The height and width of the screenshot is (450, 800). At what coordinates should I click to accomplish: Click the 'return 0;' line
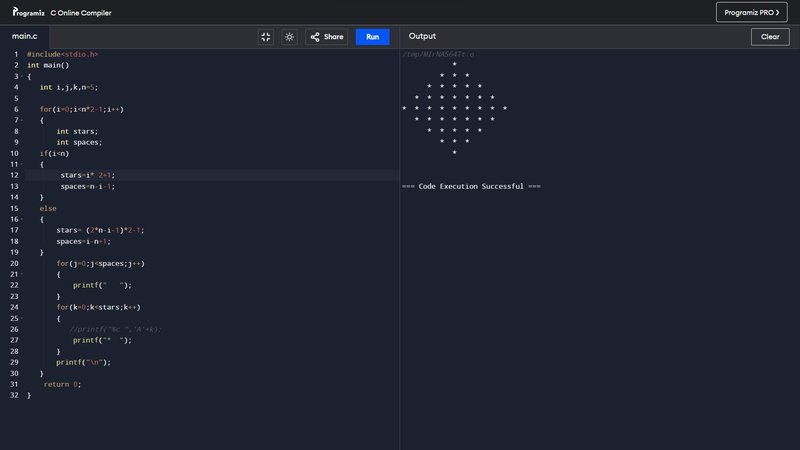tap(62, 384)
